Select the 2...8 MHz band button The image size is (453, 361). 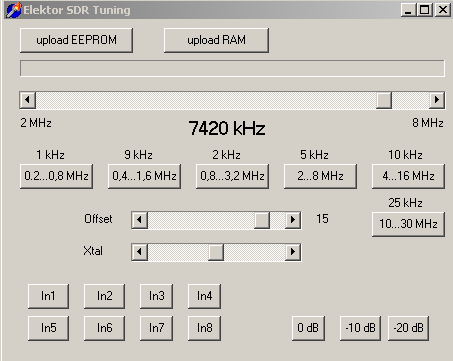click(320, 176)
